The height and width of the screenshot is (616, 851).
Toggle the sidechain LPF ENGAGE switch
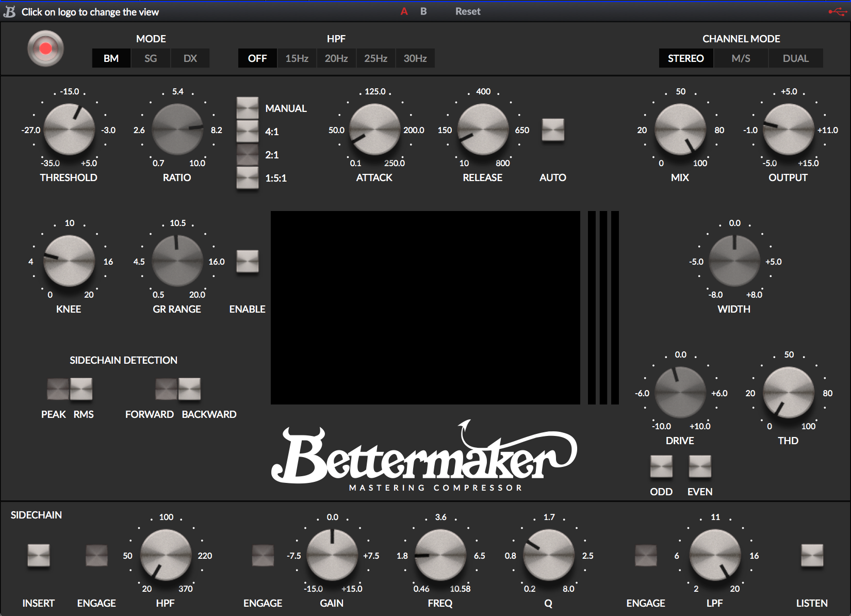tap(646, 555)
